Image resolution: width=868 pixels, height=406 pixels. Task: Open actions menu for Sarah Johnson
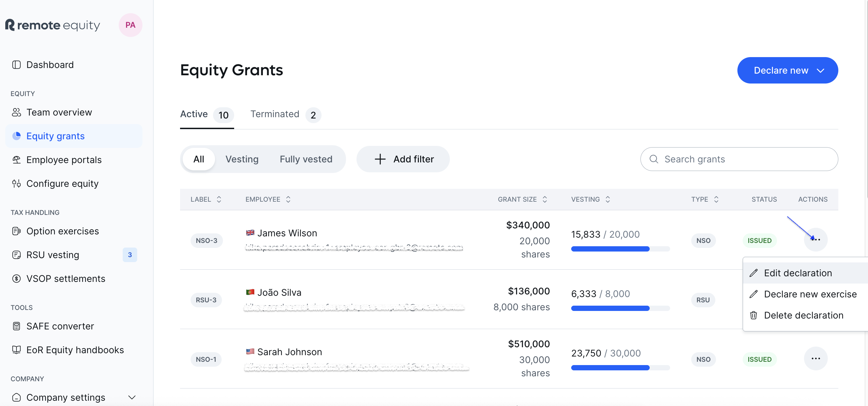pyautogui.click(x=816, y=358)
